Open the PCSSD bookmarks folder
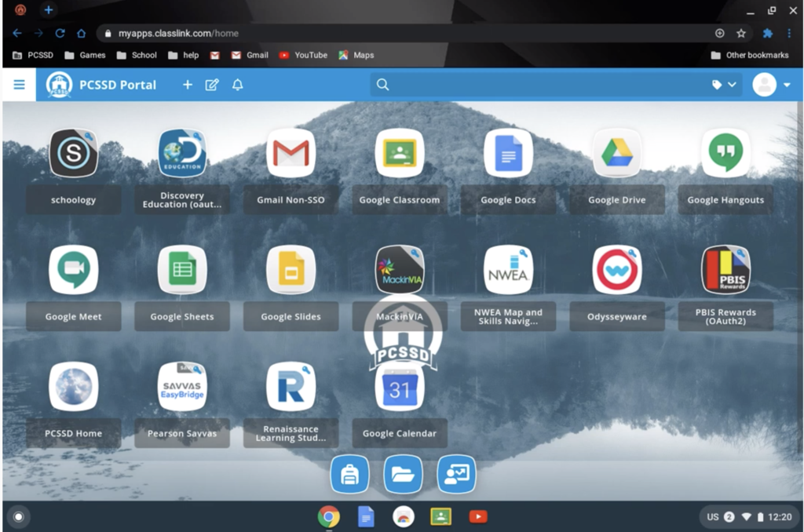 [33, 55]
